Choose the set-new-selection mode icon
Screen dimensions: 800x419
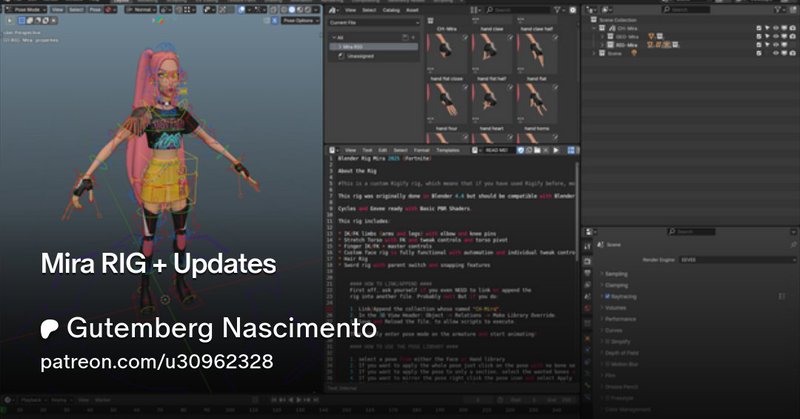(21, 20)
